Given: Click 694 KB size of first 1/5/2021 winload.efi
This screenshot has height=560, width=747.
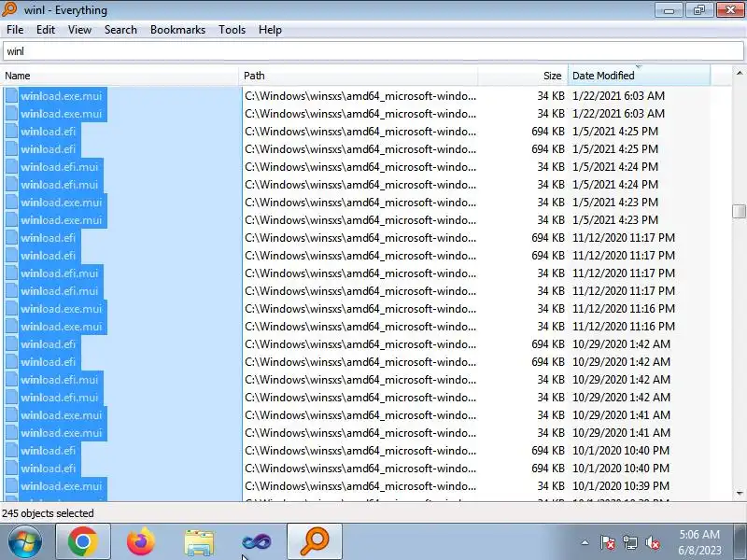Looking at the screenshot, I should (x=548, y=132).
